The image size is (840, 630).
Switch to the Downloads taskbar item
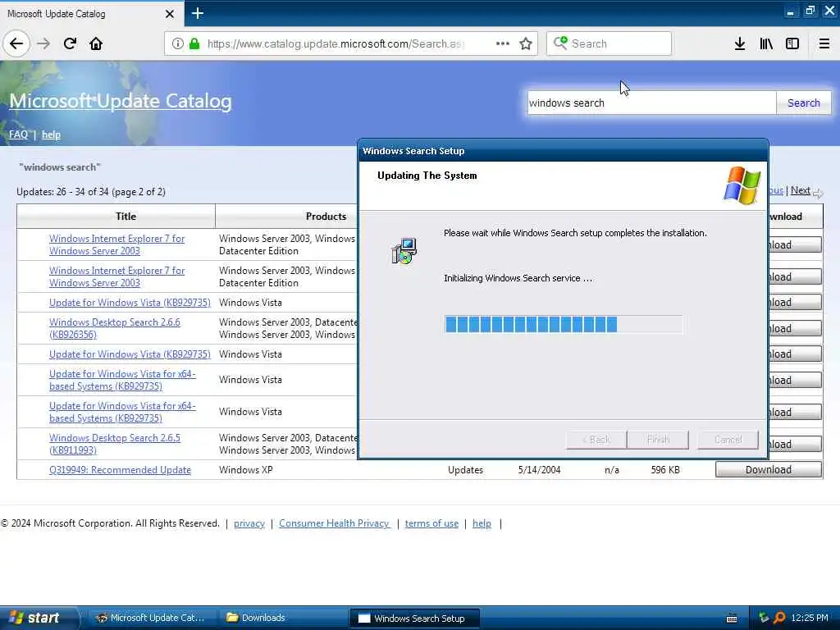tap(283, 618)
